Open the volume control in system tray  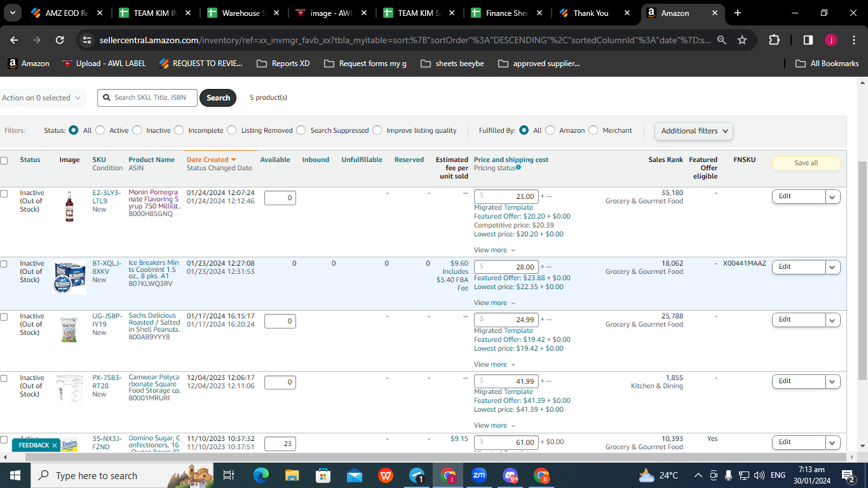click(759, 475)
